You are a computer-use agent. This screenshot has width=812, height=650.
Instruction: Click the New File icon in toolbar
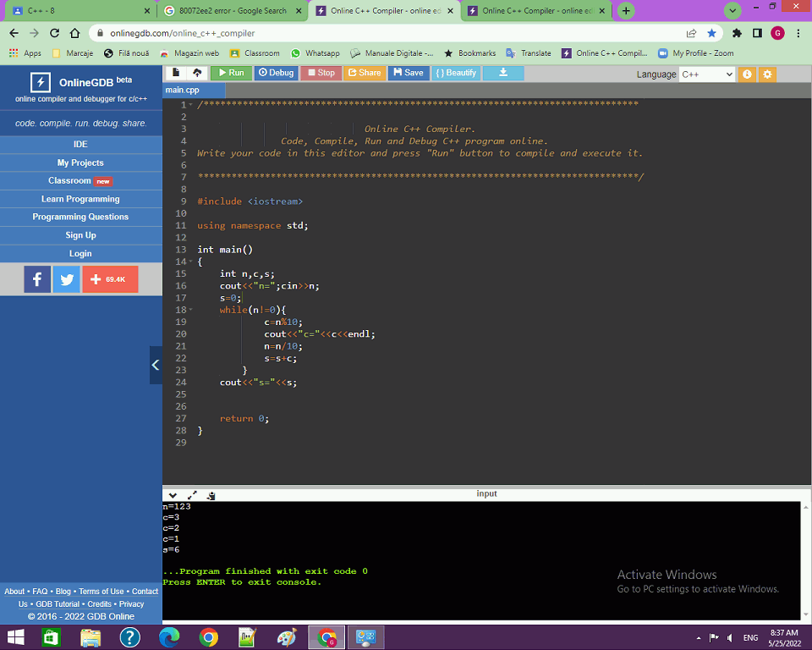click(176, 73)
